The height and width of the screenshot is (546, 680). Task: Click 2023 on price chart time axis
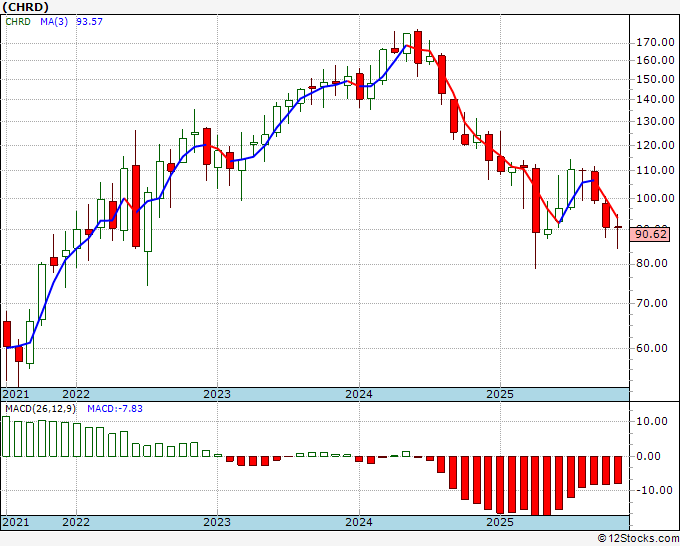point(217,394)
